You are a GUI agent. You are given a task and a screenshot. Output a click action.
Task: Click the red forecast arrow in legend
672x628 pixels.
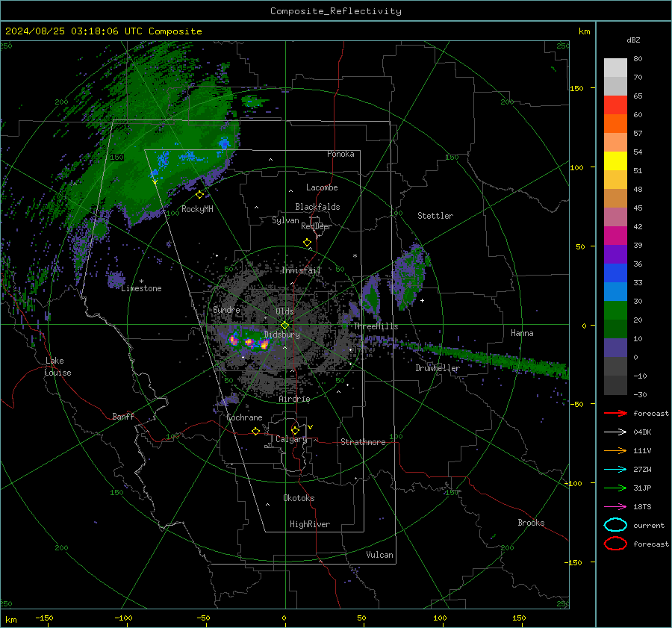(615, 413)
